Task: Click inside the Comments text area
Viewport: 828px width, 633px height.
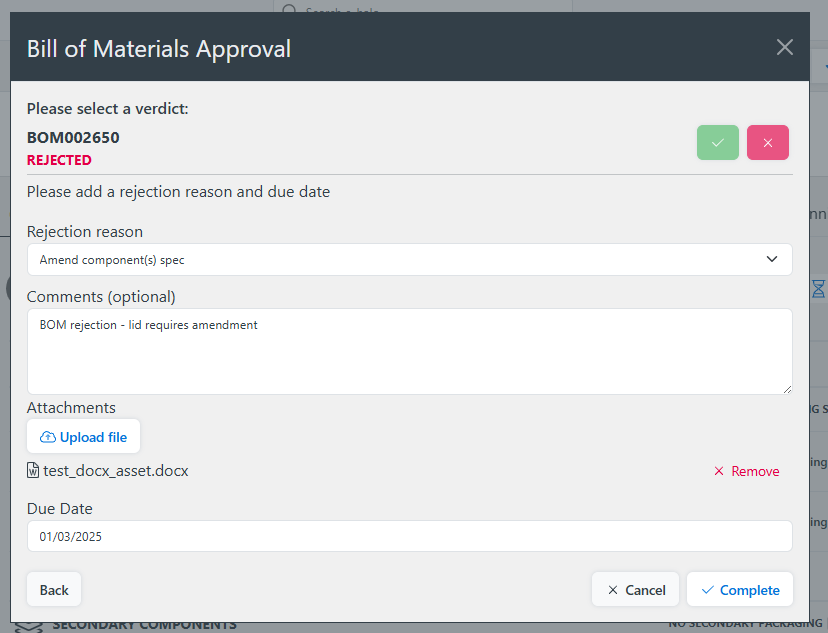Action: [408, 350]
